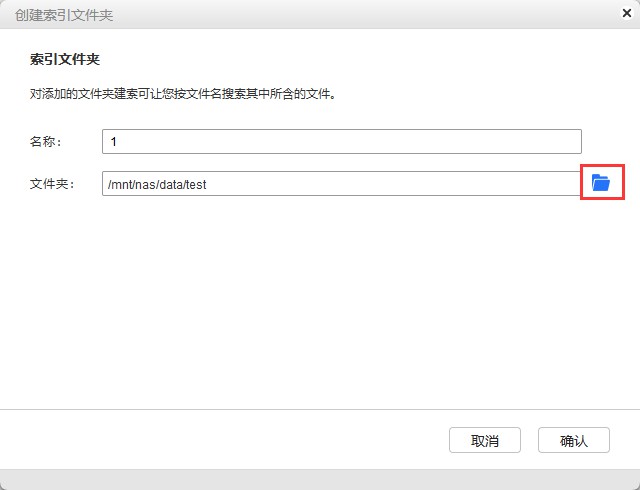This screenshot has height=490, width=640.
Task: Click the bold 索引文件夹 heading
Action: [64, 60]
